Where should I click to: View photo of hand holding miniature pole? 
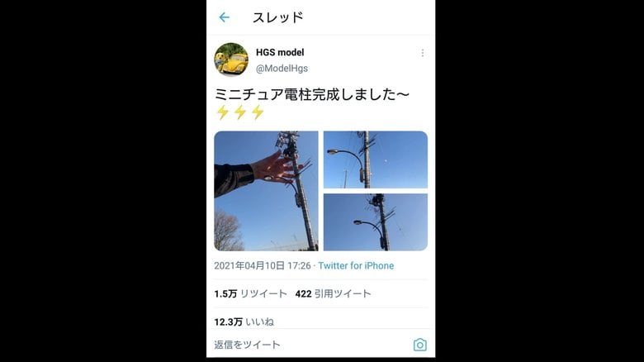click(266, 191)
